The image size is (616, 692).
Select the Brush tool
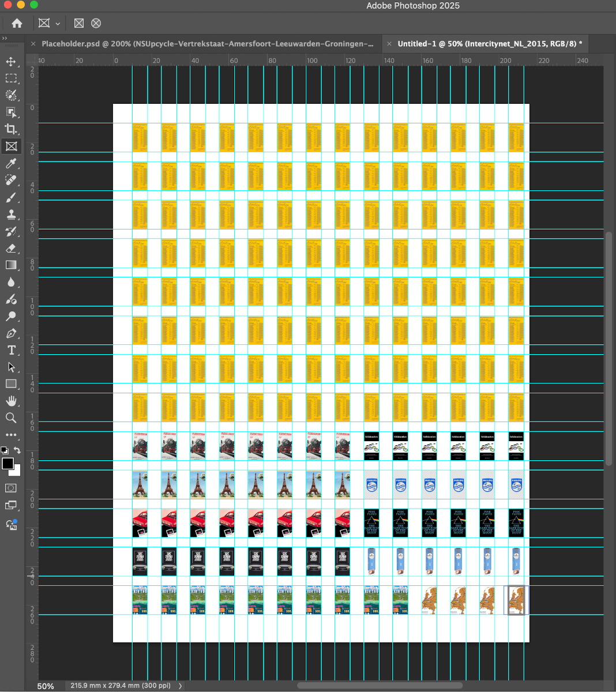point(11,198)
